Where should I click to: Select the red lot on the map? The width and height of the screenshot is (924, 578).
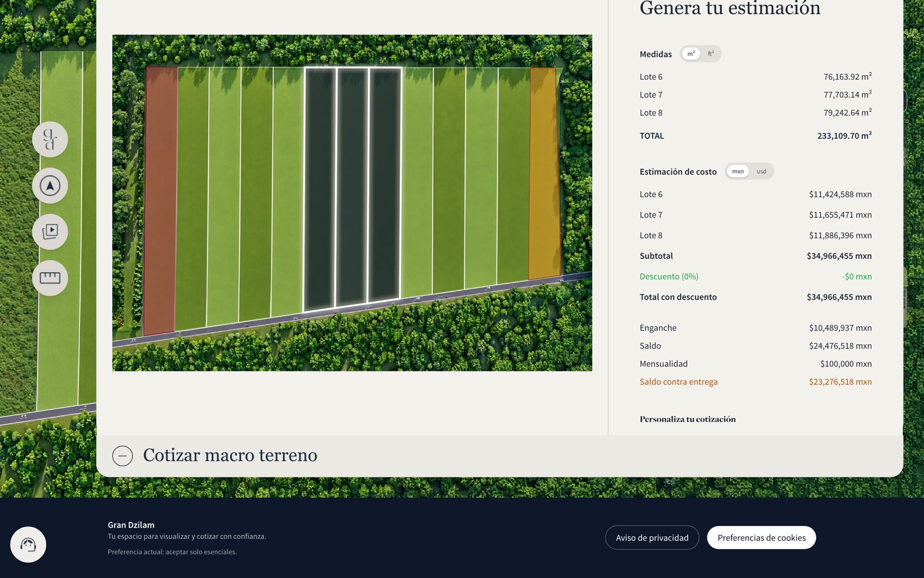(x=161, y=200)
